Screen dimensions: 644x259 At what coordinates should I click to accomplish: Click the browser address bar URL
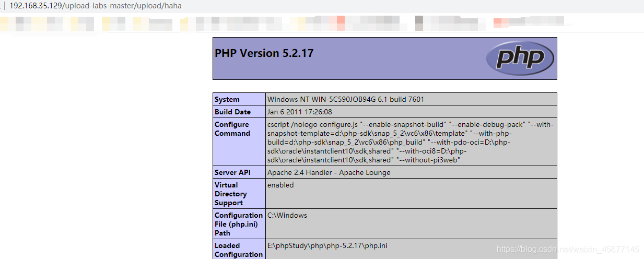(x=96, y=6)
